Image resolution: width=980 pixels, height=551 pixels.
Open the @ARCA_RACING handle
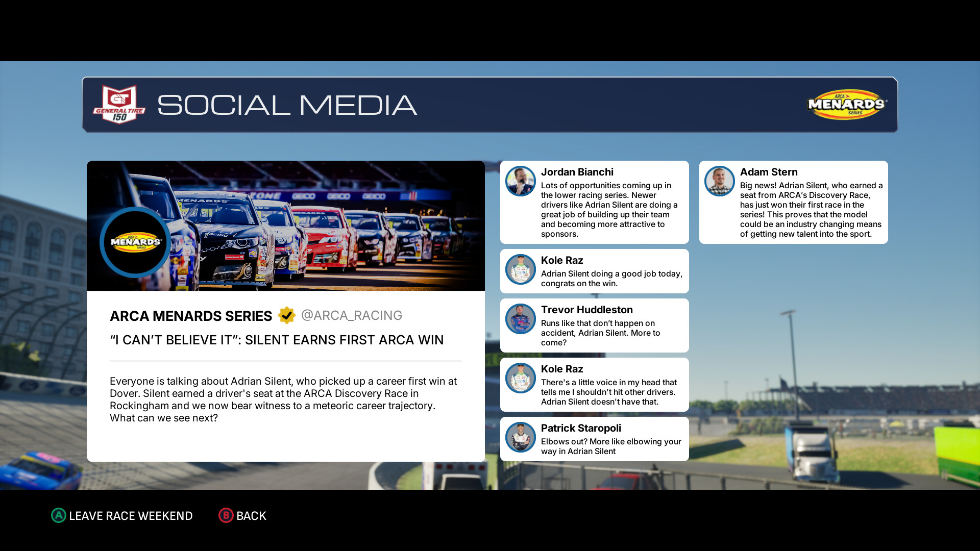[x=352, y=315]
